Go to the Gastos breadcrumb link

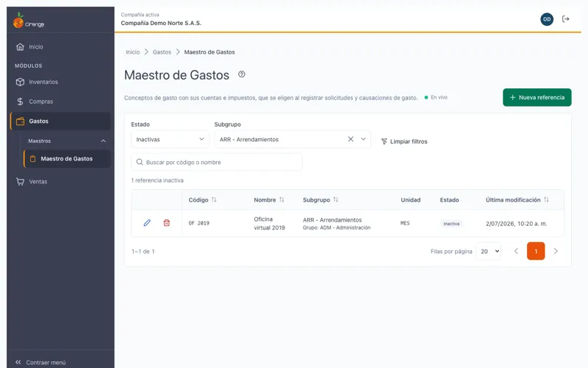[x=162, y=52]
